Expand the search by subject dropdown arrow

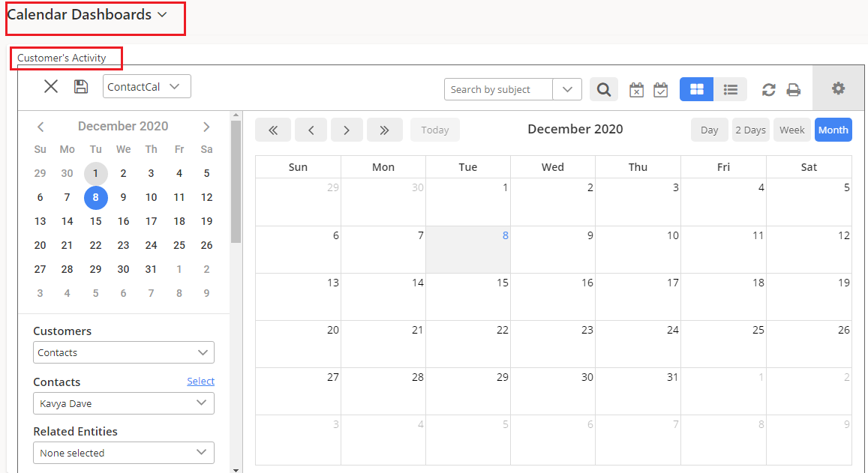[567, 89]
